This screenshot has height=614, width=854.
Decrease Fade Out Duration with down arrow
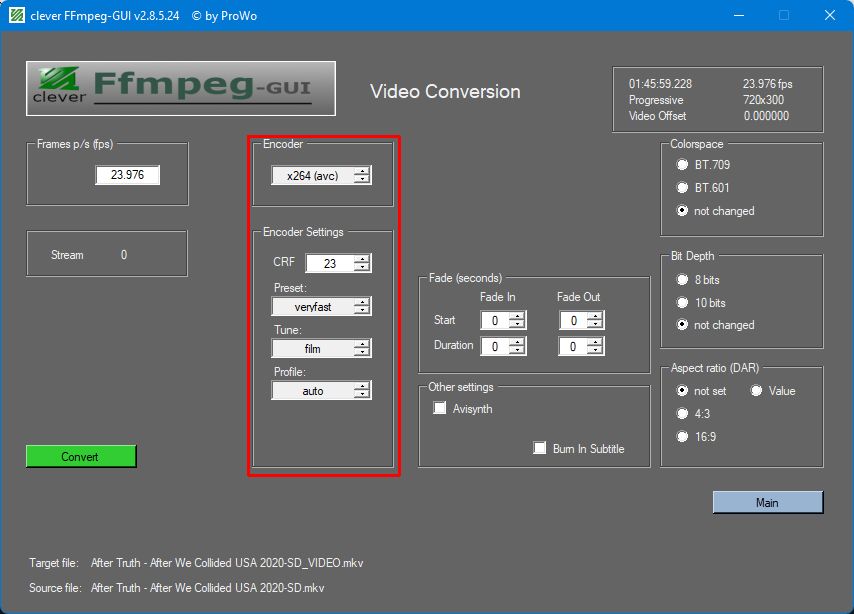coord(595,350)
